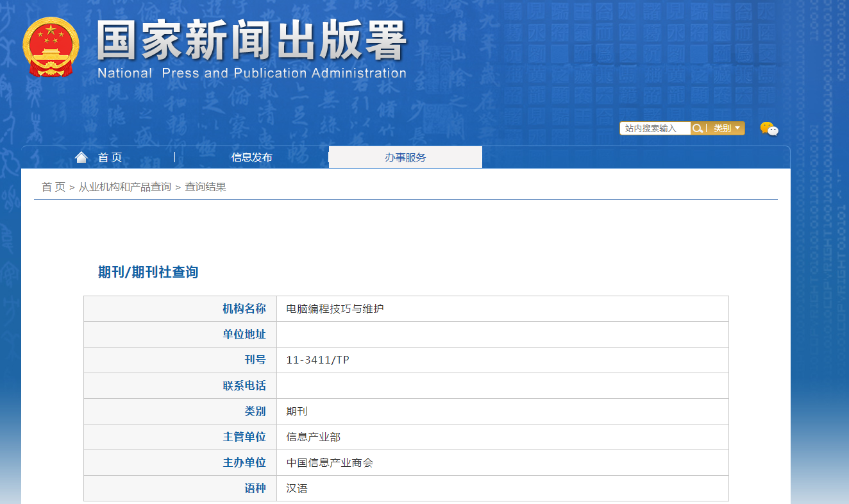Screen dimensions: 849x504
Task: Select the 中国信息产业商会 sponsor cell
Action: pyautogui.click(x=330, y=462)
